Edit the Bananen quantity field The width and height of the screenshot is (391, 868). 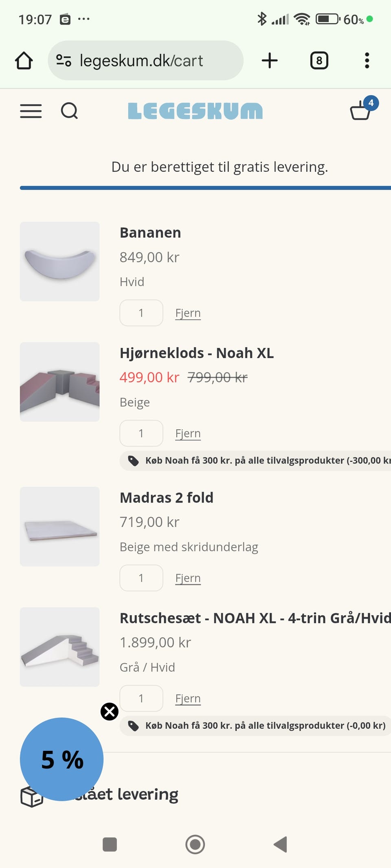(x=141, y=313)
